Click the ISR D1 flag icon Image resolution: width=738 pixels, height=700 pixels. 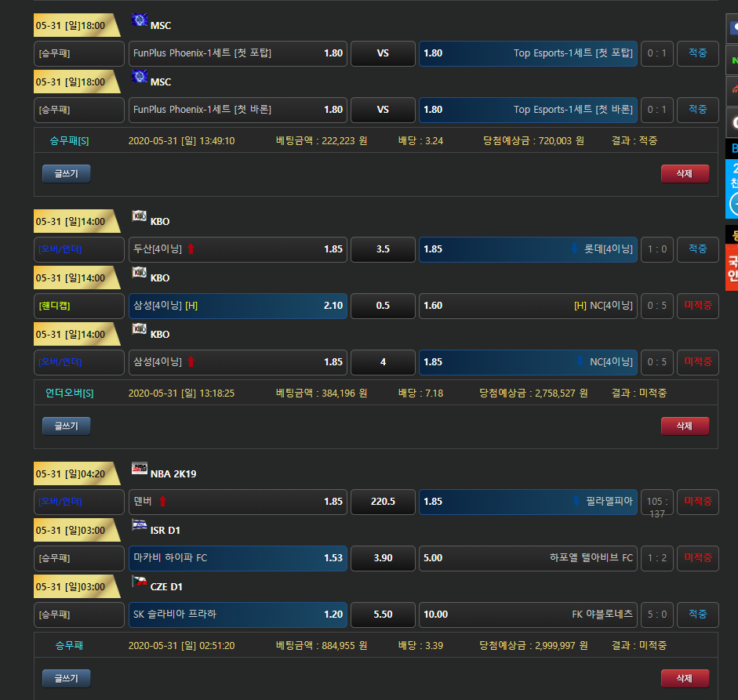coord(140,526)
